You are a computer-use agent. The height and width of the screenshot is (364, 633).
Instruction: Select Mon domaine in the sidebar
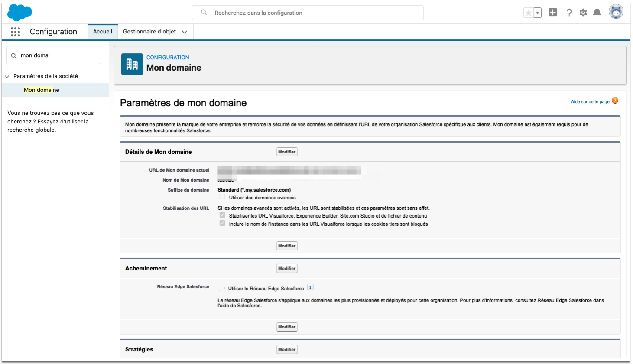(42, 90)
